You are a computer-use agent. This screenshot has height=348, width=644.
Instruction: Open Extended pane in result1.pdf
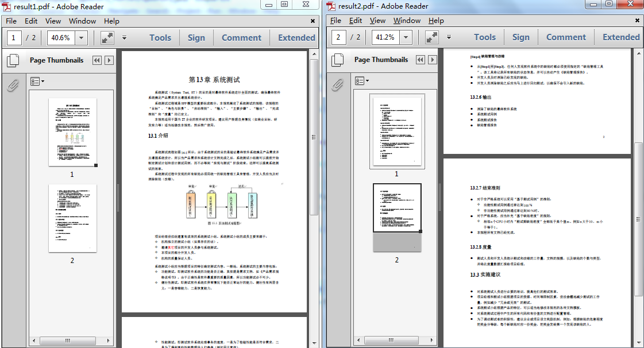click(x=296, y=38)
